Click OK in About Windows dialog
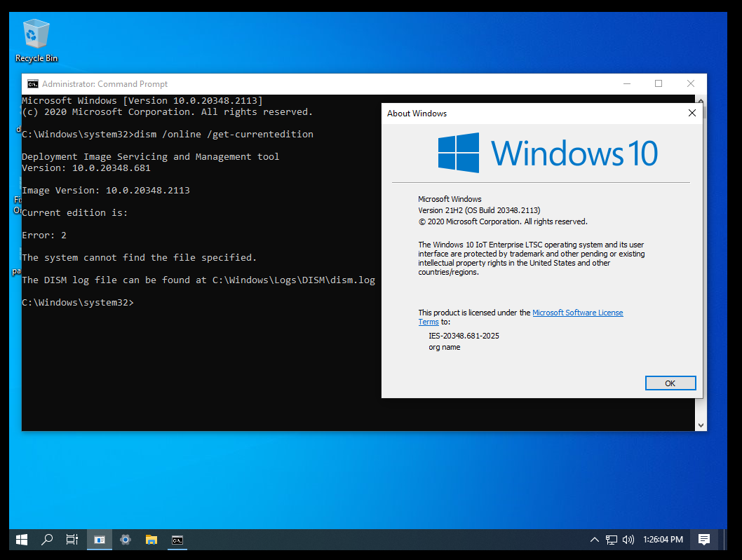742x560 pixels. [670, 383]
